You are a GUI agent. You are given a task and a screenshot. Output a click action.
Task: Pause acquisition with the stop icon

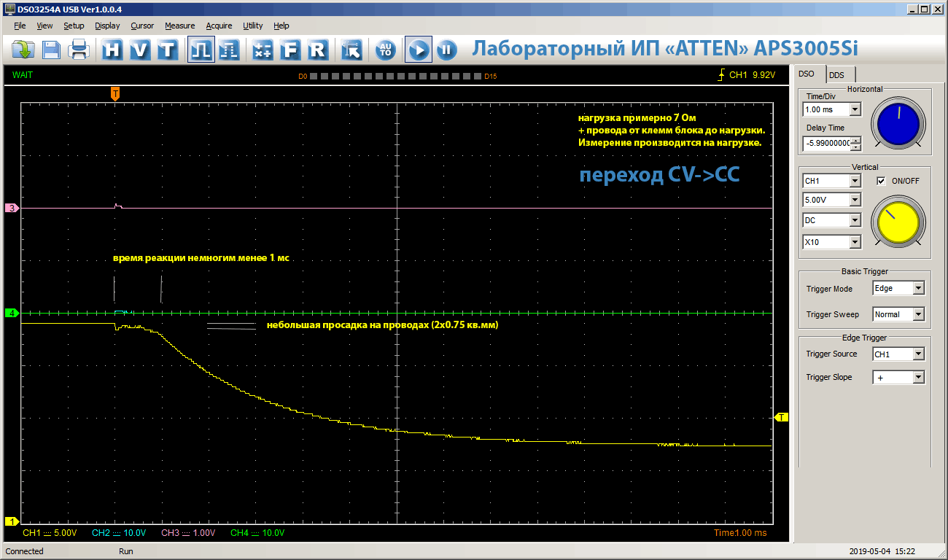[x=446, y=50]
